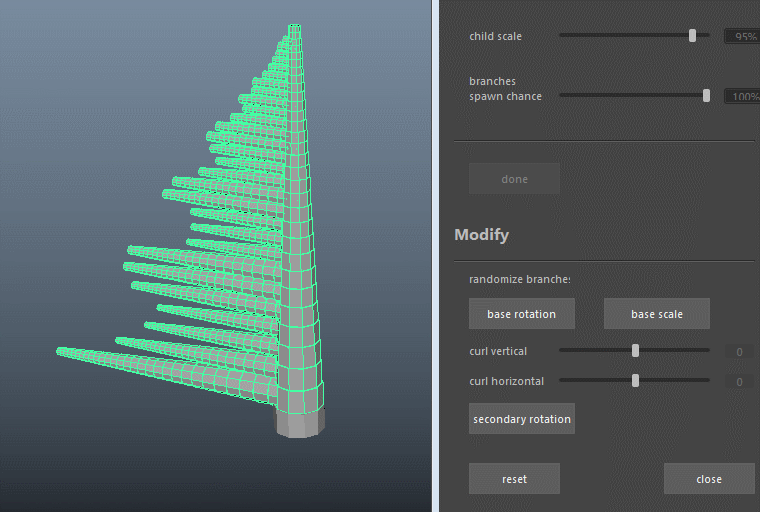Apply the secondary rotation button
The width and height of the screenshot is (760, 512).
(521, 419)
